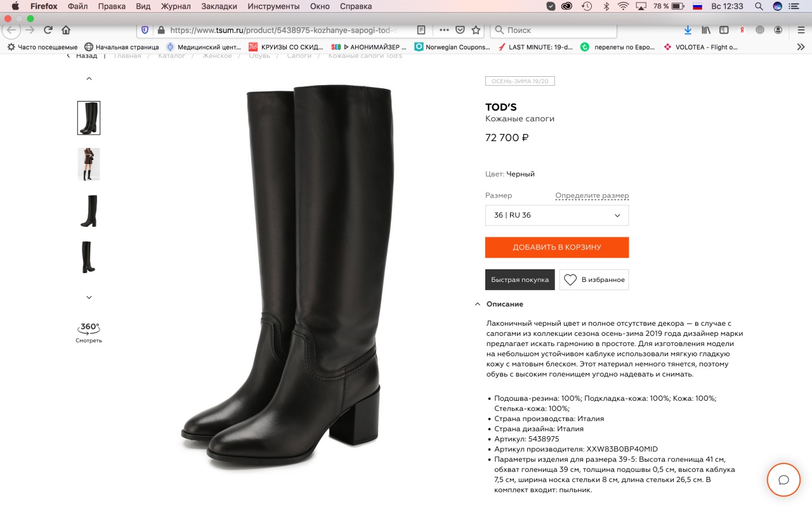812x508 pixels.
Task: Click the Поиск search field in the toolbar
Action: (554, 30)
